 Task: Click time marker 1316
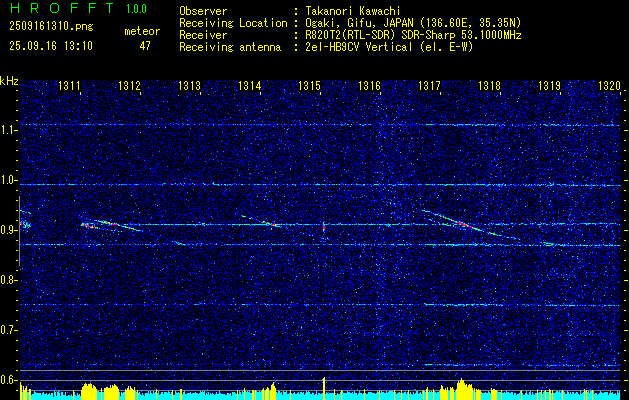tap(369, 86)
